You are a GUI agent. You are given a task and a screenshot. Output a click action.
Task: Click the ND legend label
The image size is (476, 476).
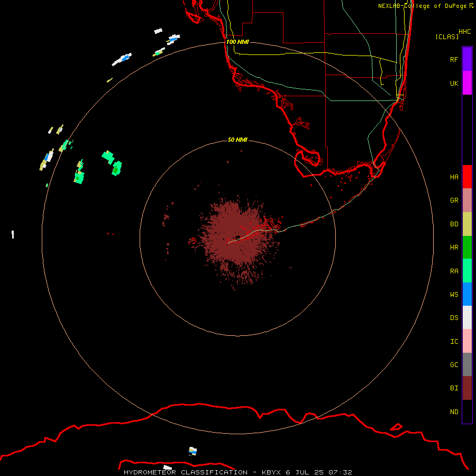[454, 412]
